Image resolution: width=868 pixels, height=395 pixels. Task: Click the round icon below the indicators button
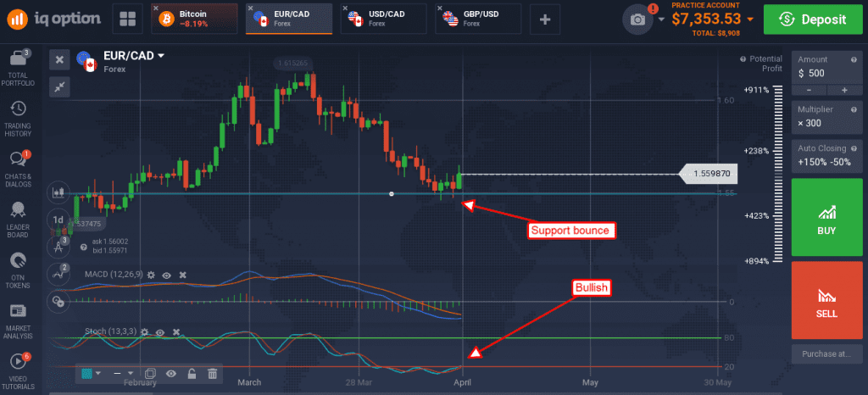tap(58, 300)
